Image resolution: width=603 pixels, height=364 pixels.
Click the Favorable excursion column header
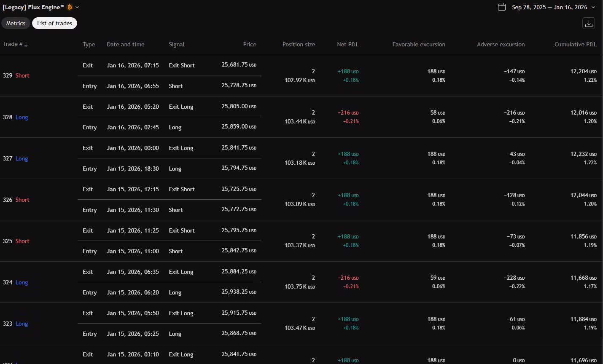[418, 44]
